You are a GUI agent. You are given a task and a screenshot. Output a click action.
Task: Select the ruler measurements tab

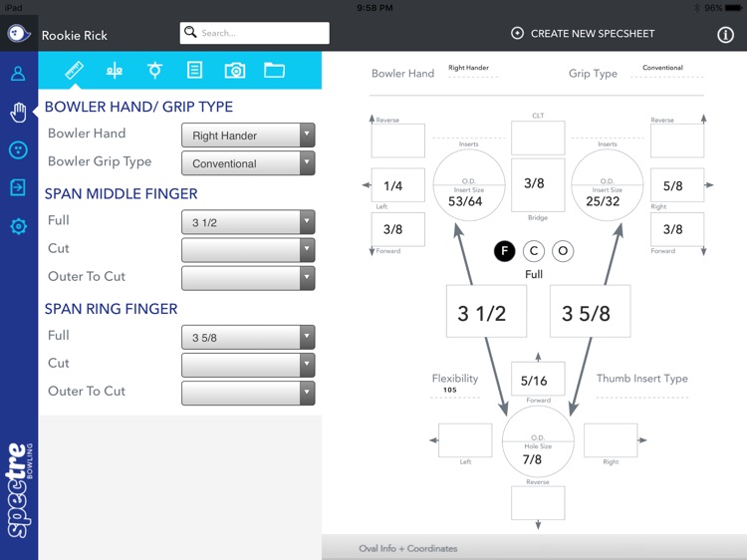(75, 71)
